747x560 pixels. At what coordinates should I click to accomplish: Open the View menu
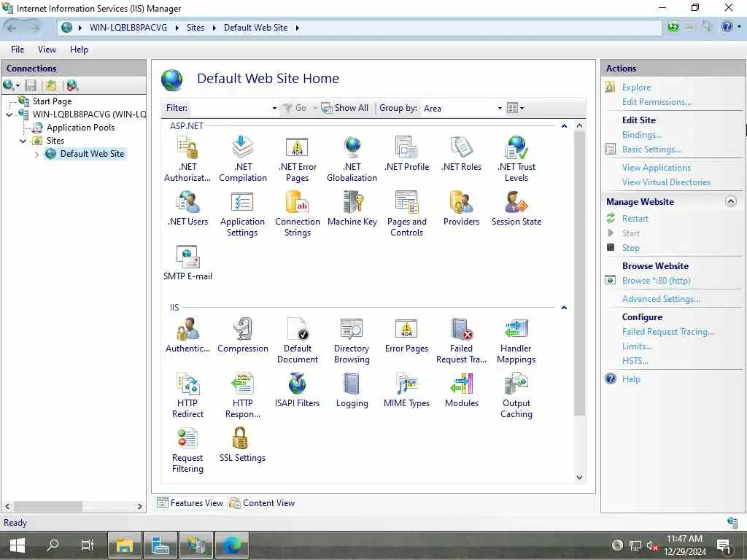[47, 50]
